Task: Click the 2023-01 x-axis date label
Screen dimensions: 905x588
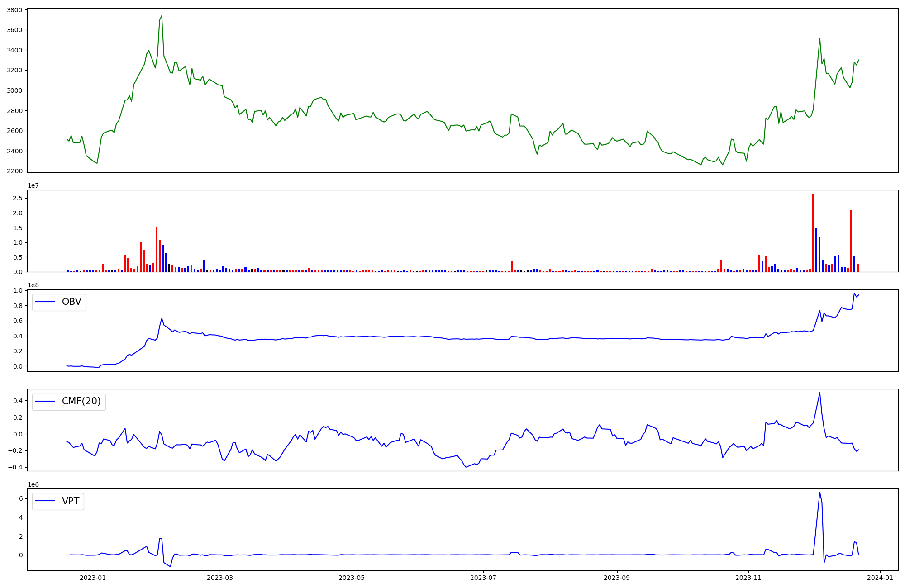Action: (x=93, y=578)
